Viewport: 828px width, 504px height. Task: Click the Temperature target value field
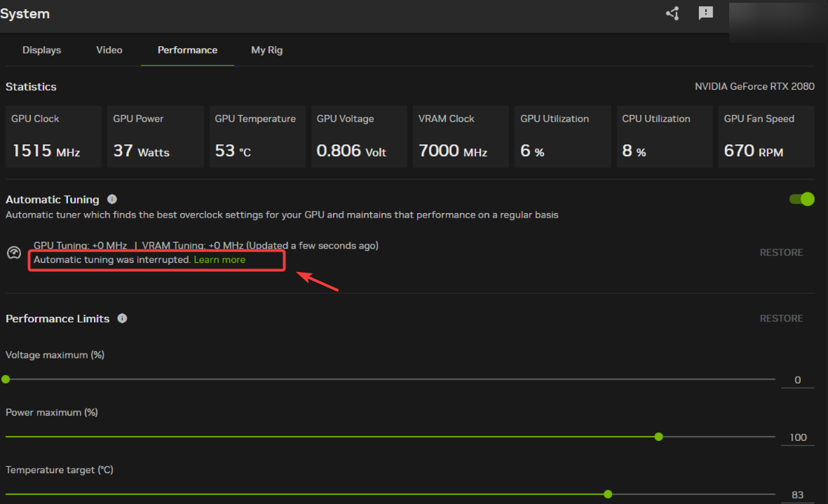[x=797, y=495]
